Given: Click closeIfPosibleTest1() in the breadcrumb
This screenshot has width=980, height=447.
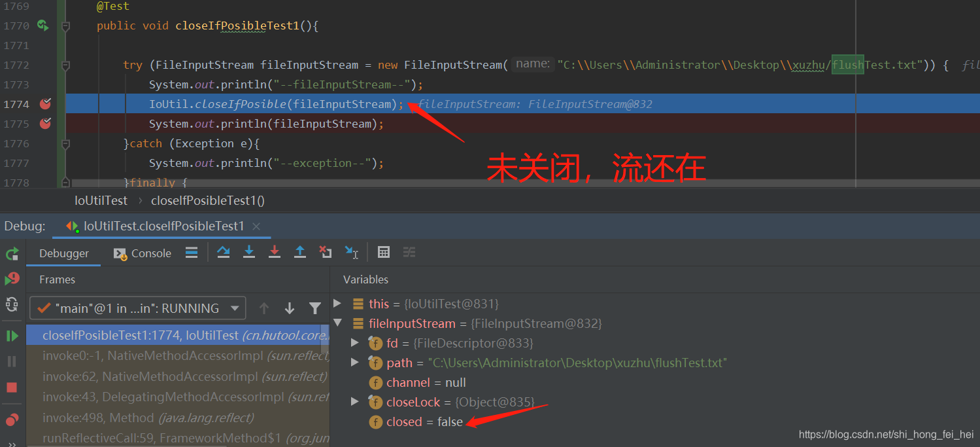Looking at the screenshot, I should point(207,200).
